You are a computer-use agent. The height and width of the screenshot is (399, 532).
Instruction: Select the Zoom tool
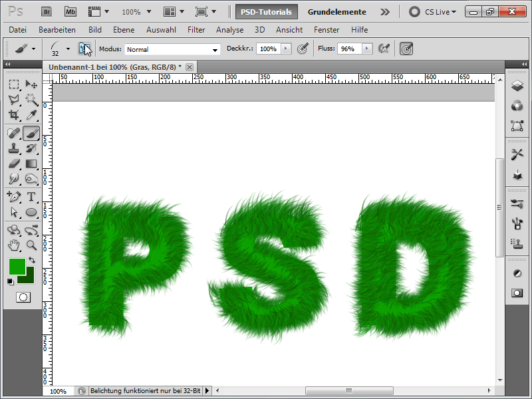[x=31, y=245]
